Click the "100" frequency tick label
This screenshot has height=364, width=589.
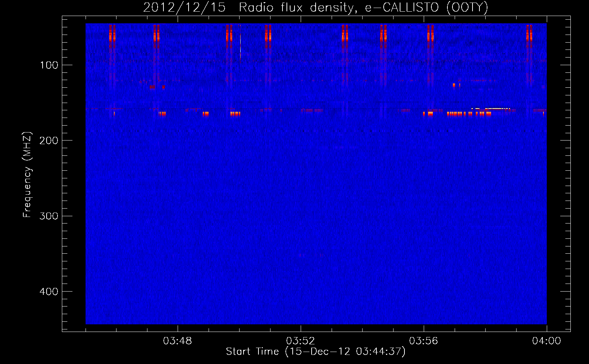[x=49, y=65]
